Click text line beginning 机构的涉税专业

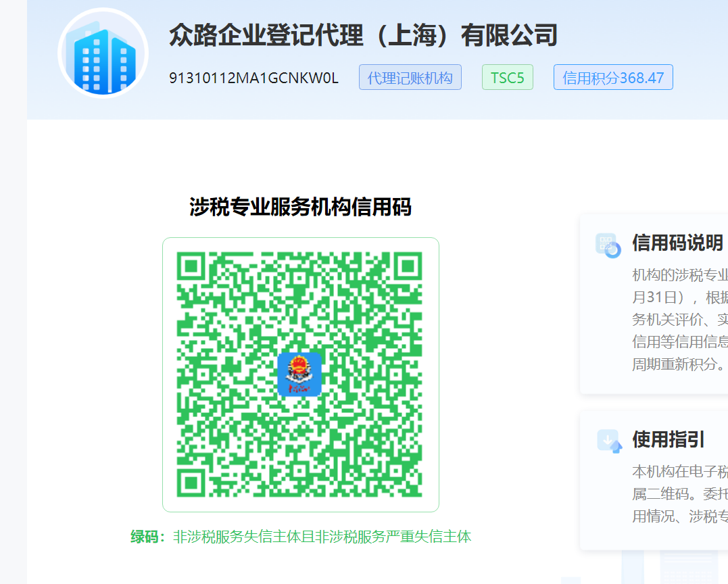tap(680, 275)
